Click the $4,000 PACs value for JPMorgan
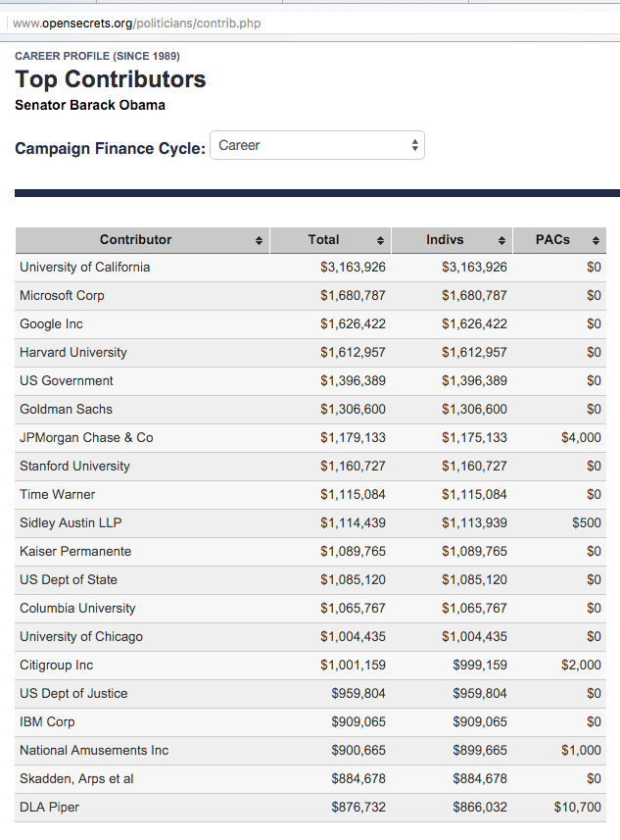 [x=581, y=437]
